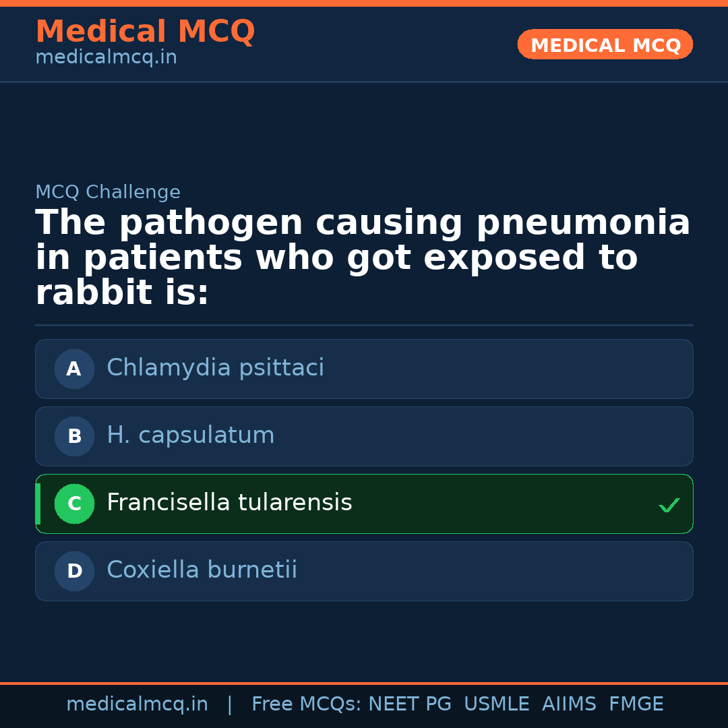Screen dimensions: 728x728
Task: Visit medicalmcq.in link under the header title
Action: (106, 58)
